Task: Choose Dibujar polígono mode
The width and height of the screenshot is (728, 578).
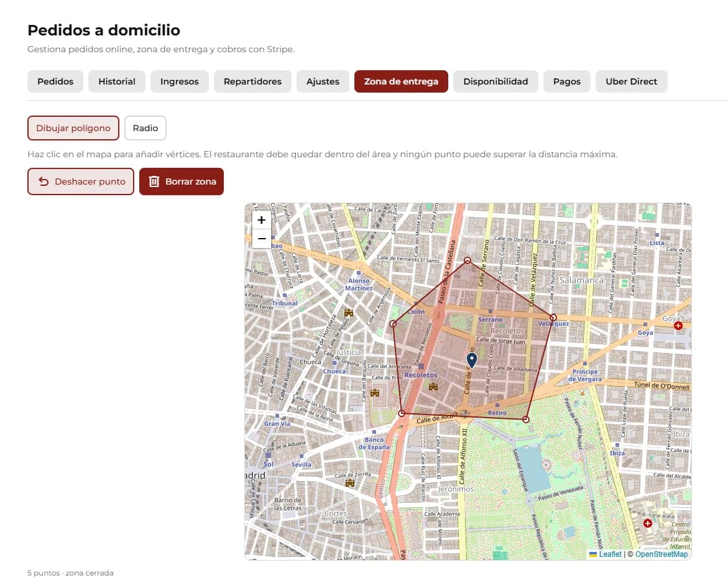Action: click(x=73, y=128)
